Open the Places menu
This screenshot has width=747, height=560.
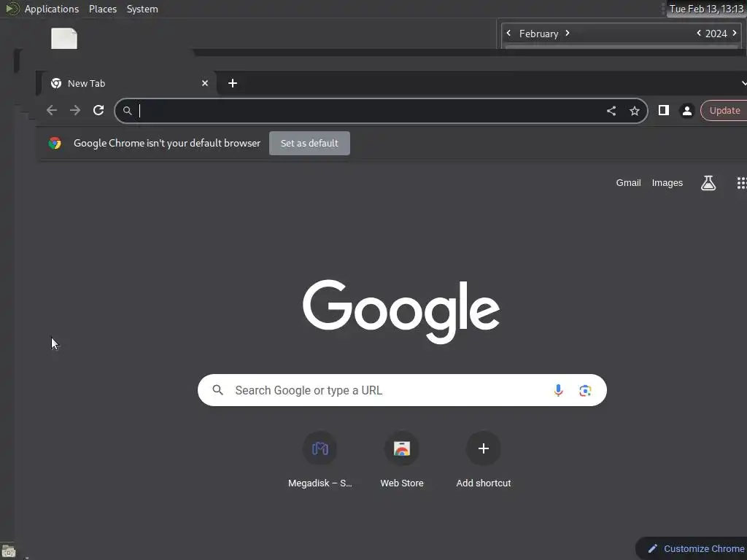(103, 9)
